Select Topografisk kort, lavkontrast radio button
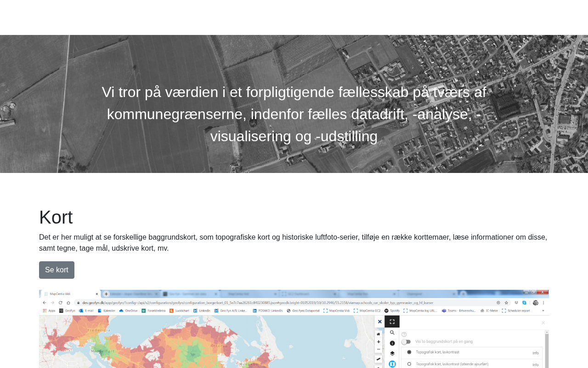The image size is (588, 368). click(409, 352)
